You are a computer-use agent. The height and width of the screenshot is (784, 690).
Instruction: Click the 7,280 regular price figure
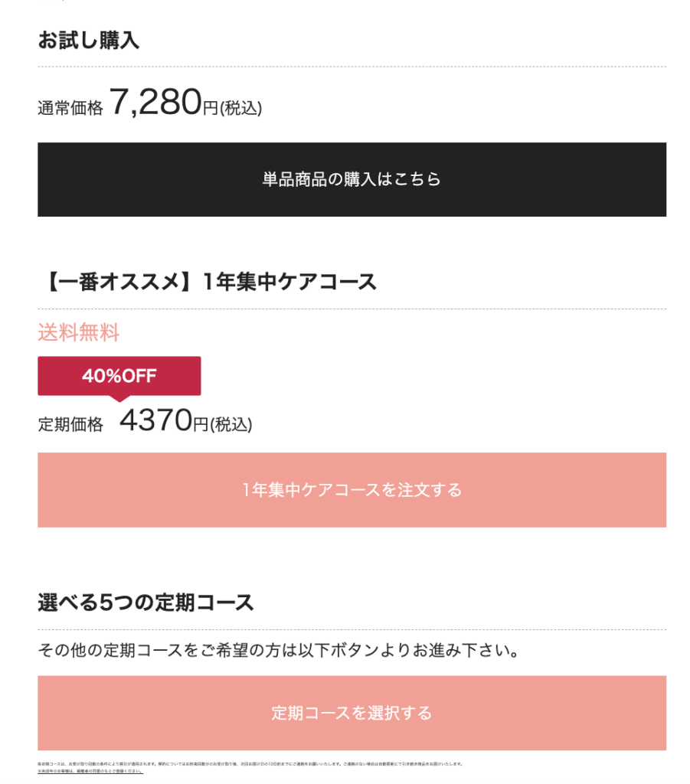[155, 102]
